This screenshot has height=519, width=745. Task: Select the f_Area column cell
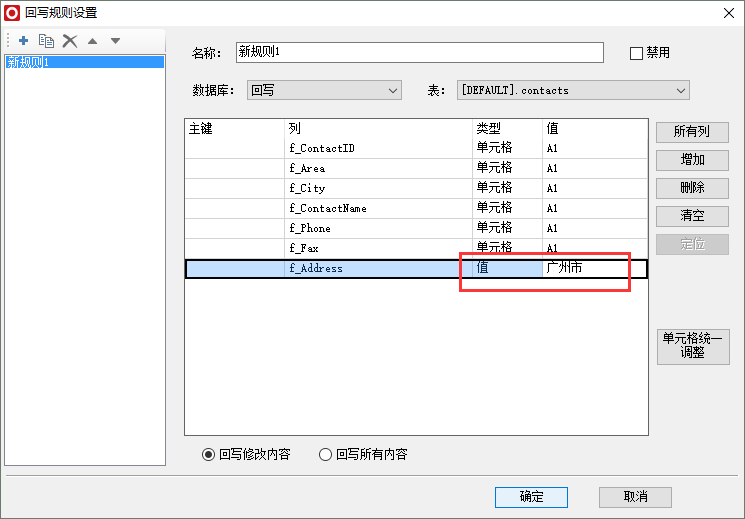coord(378,168)
